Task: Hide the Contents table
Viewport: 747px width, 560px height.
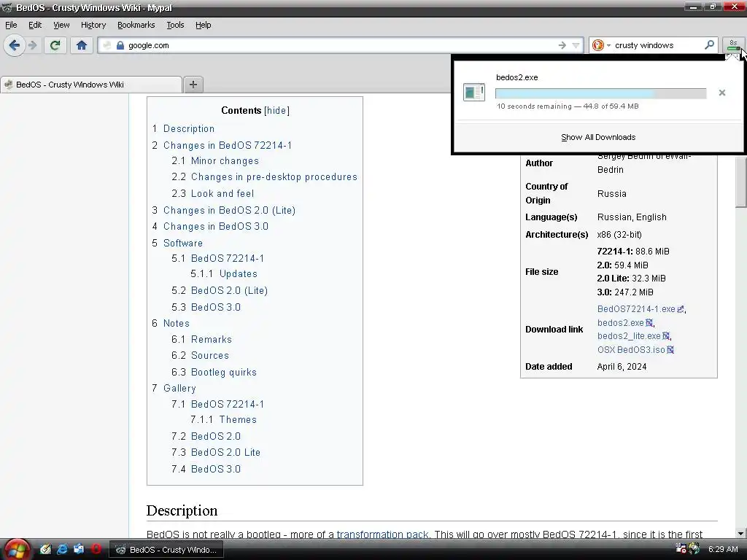Action: pyautogui.click(x=276, y=111)
